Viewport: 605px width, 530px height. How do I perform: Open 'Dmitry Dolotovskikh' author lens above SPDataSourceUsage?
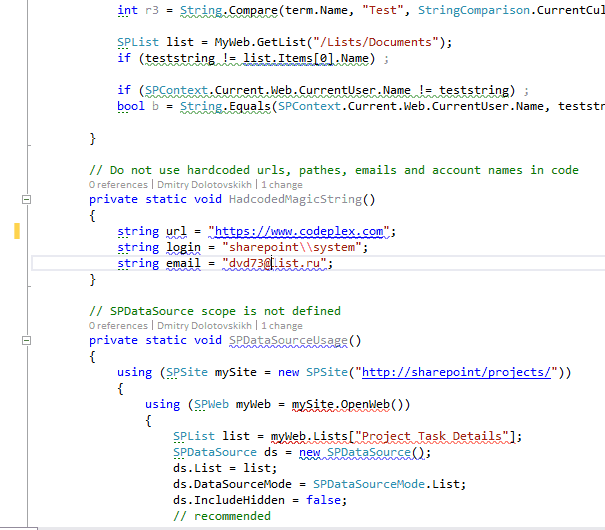205,326
